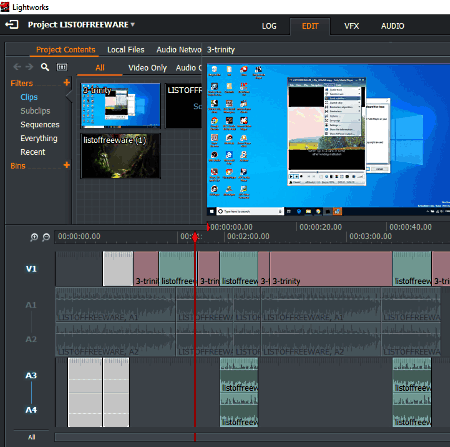This screenshot has width=450, height=447.
Task: Click the Filters section header
Action: [22, 83]
